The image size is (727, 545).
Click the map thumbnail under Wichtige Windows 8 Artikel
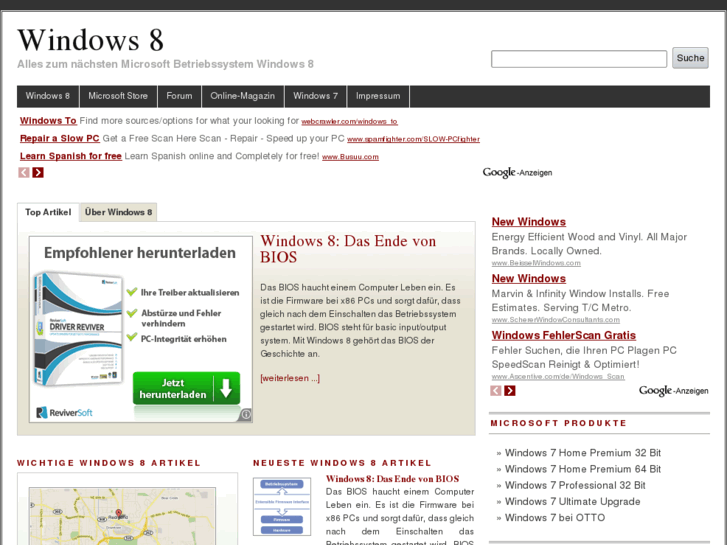pyautogui.click(x=122, y=516)
